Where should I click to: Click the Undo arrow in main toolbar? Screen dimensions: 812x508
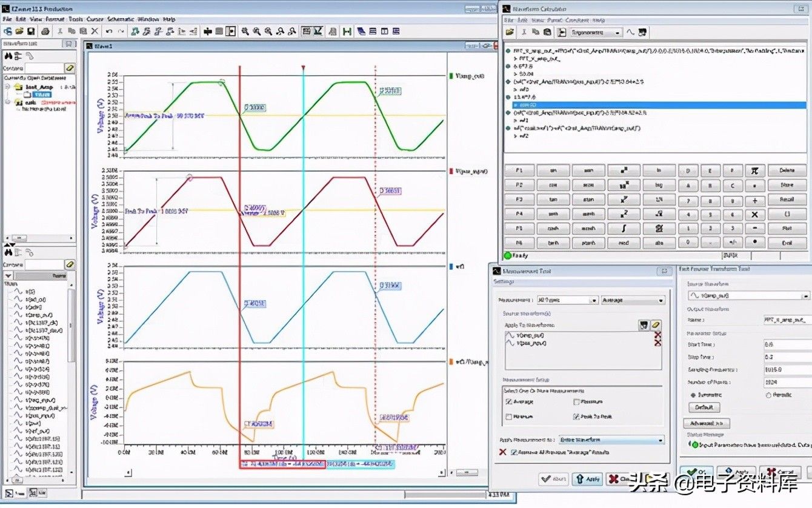109,31
